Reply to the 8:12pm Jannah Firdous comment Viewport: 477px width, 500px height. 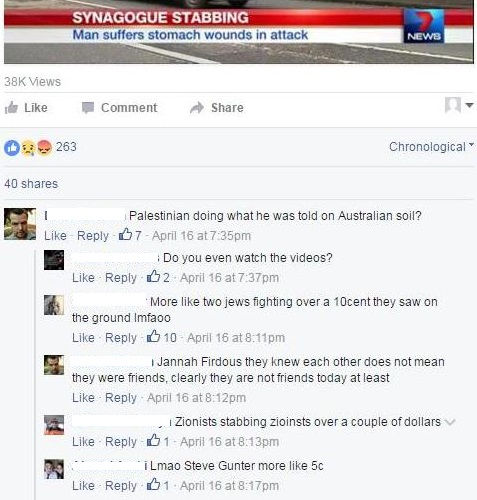tap(121, 398)
